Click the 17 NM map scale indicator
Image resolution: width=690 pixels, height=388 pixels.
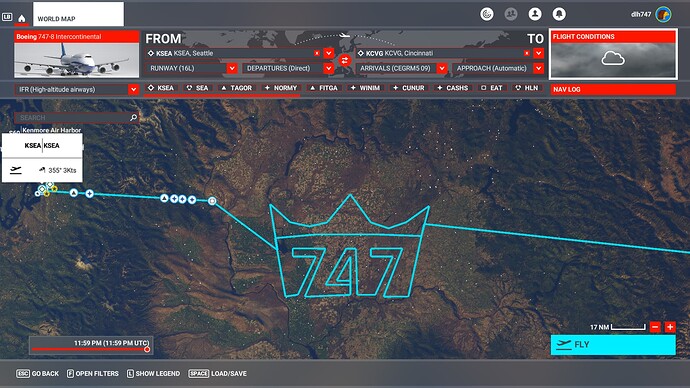pyautogui.click(x=617, y=327)
